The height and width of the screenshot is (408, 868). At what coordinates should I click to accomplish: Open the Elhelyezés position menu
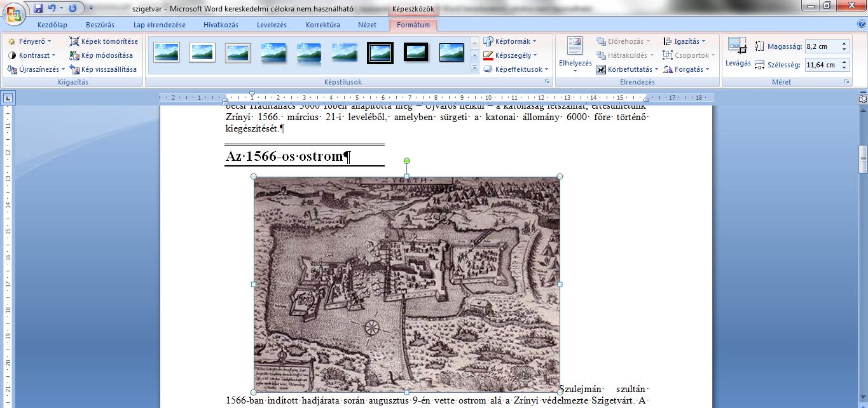(x=575, y=55)
